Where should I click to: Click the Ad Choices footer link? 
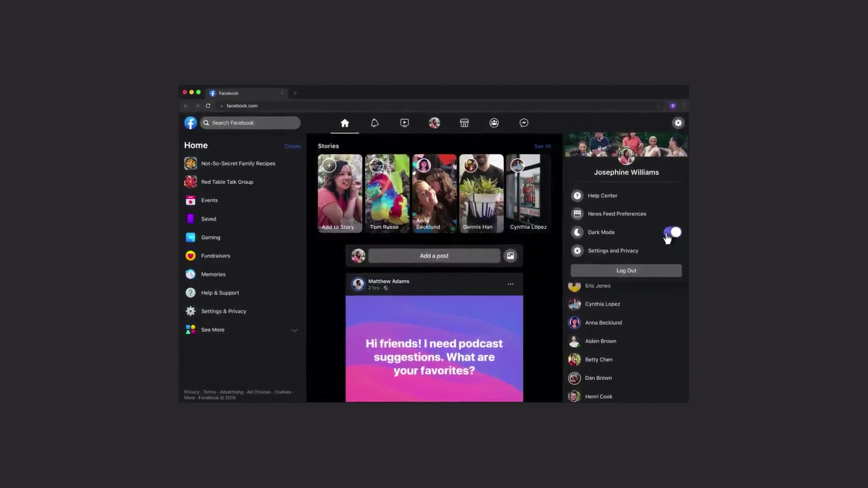coord(259,392)
